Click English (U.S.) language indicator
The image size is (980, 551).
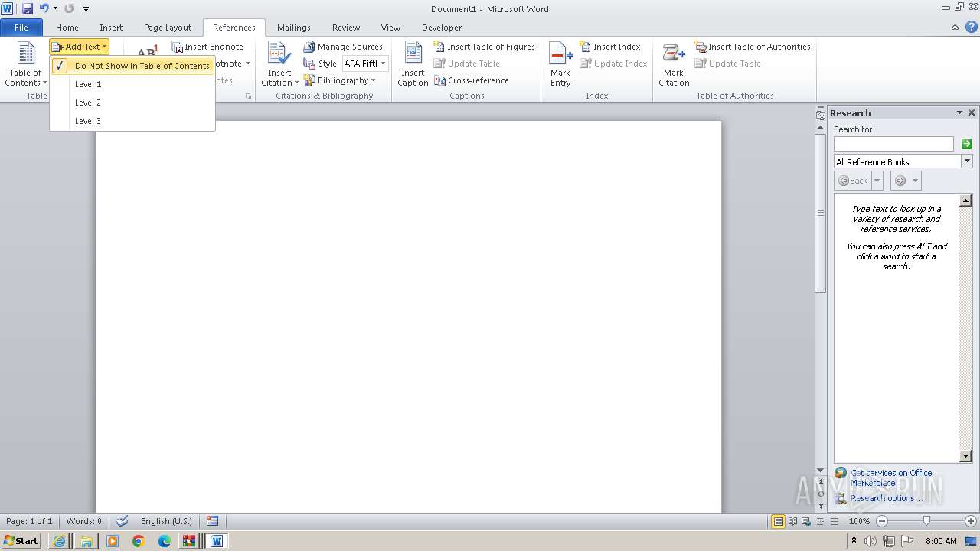(166, 521)
